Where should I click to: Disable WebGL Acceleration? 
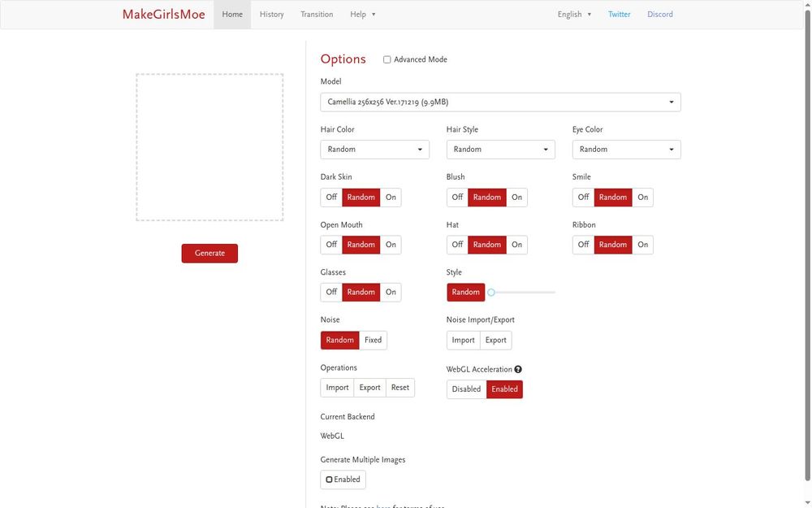point(466,389)
